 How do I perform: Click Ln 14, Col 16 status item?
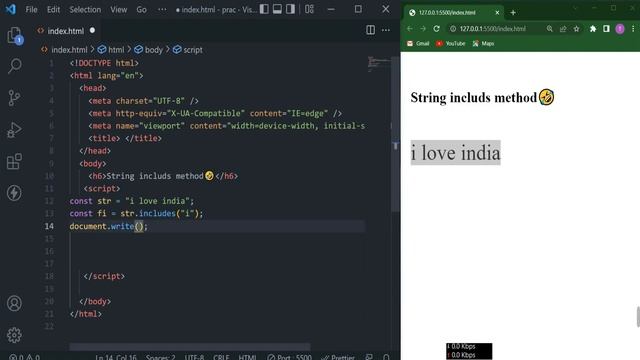point(116,357)
